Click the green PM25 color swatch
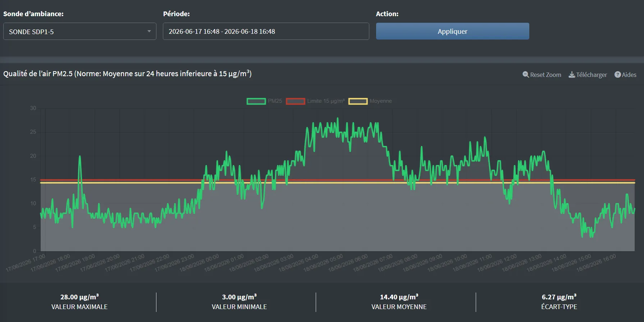The image size is (644, 322). [256, 101]
